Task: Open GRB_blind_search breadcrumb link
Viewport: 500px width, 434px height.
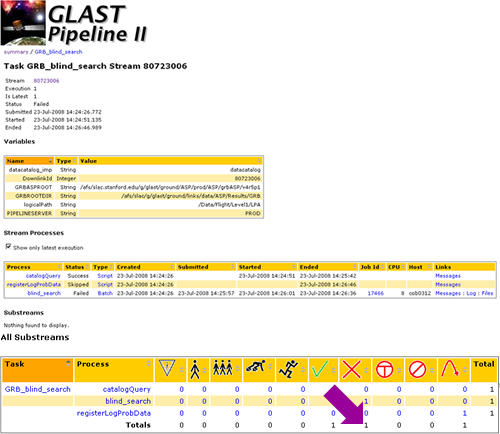Action: coord(58,52)
